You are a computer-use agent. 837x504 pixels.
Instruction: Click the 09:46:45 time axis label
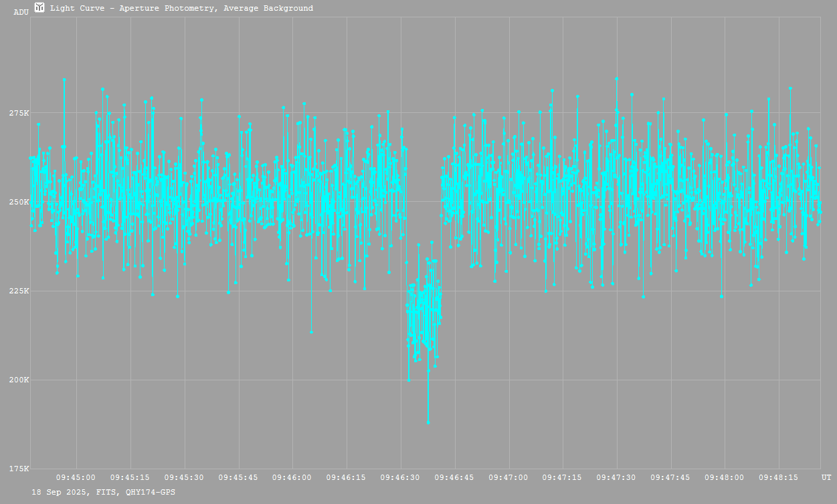(x=454, y=478)
